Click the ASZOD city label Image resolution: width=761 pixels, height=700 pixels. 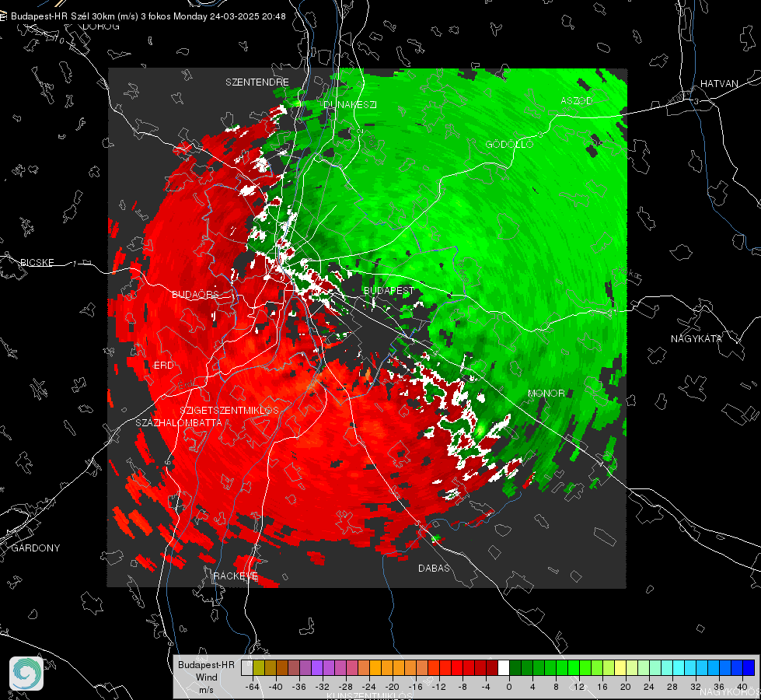click(x=577, y=100)
